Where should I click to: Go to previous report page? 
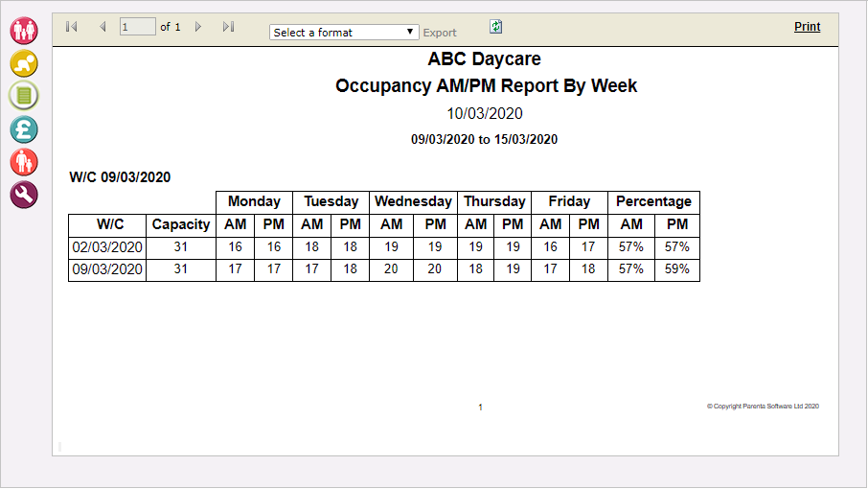(103, 27)
